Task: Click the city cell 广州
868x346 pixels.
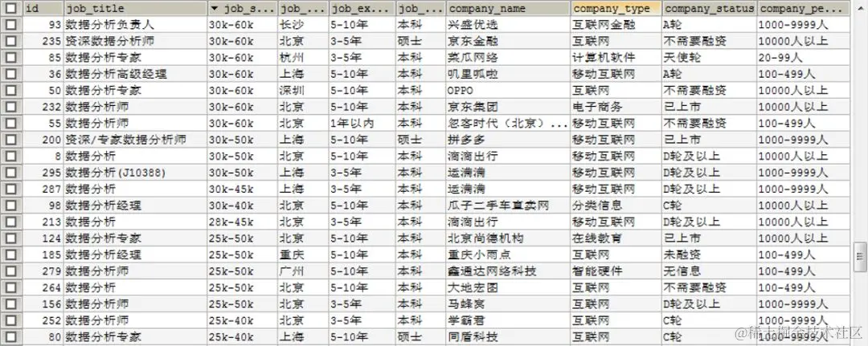Action: [x=303, y=271]
